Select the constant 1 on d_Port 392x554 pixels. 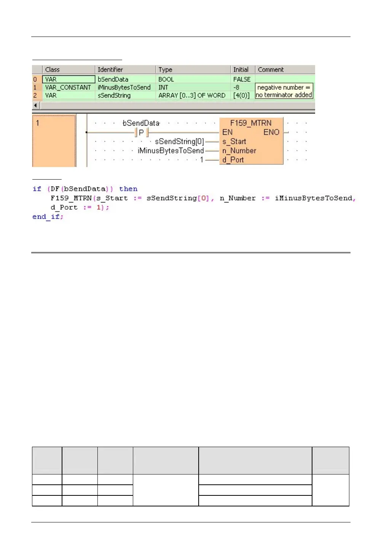click(202, 160)
